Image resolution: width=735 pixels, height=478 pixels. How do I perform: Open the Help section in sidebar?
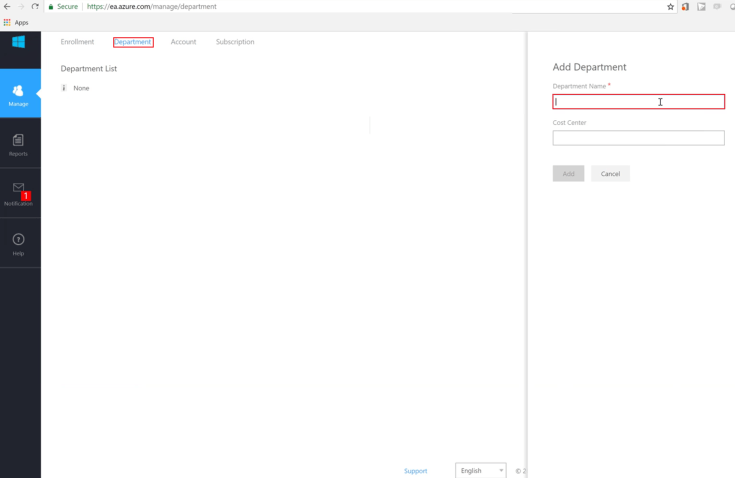coord(18,243)
